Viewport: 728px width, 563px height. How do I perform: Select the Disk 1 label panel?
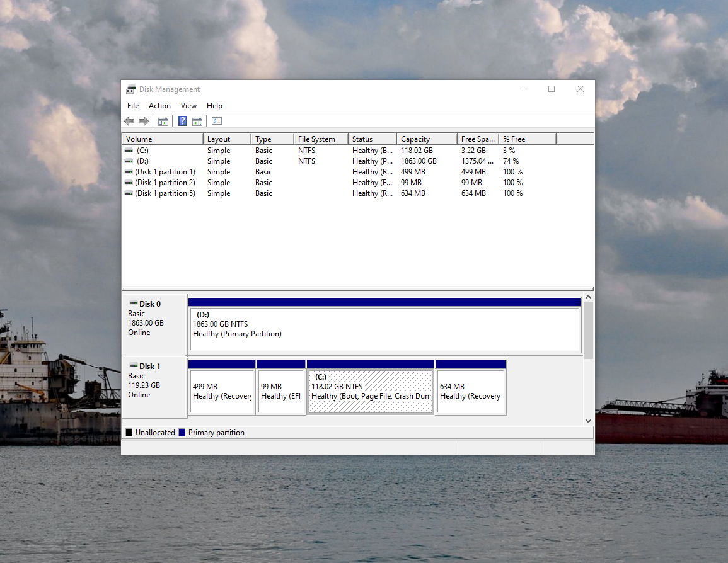(154, 387)
